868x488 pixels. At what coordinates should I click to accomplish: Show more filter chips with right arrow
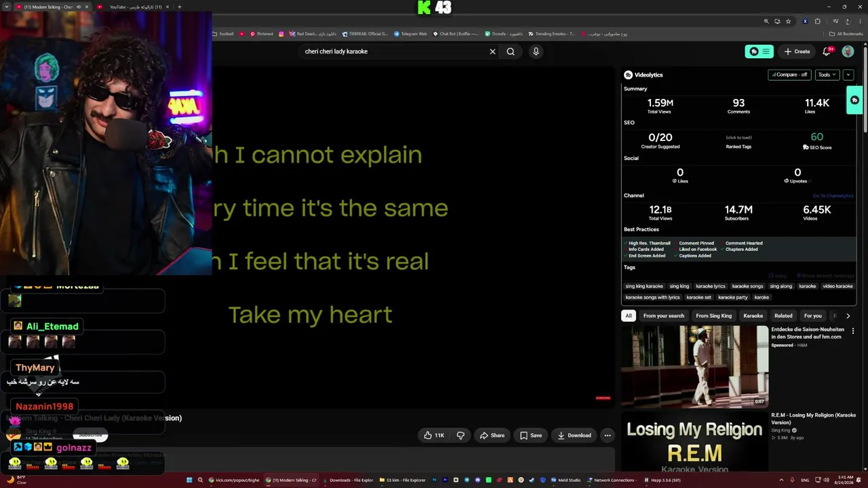coord(848,316)
